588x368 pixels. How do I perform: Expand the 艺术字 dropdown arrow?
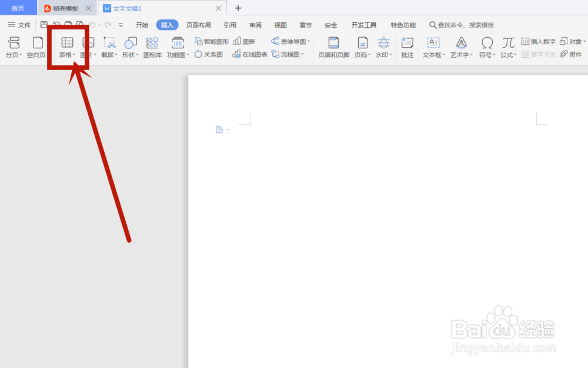tap(472, 55)
